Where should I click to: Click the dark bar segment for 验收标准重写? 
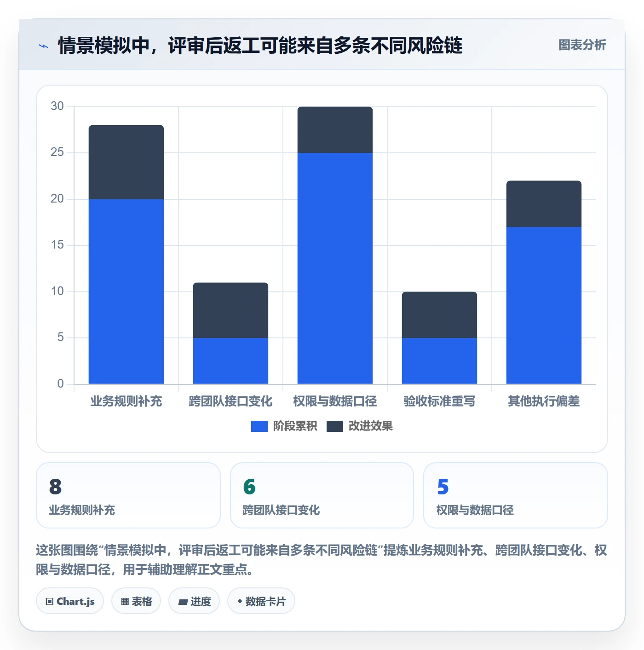click(439, 315)
